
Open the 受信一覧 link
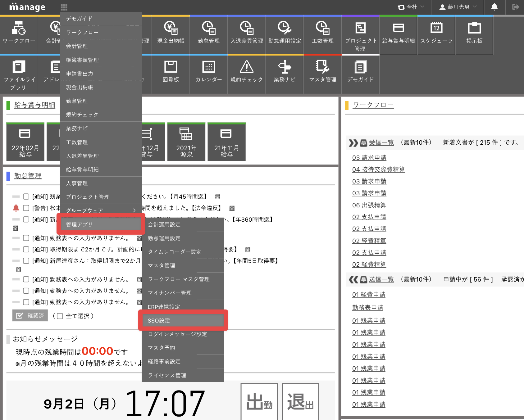coord(381,142)
